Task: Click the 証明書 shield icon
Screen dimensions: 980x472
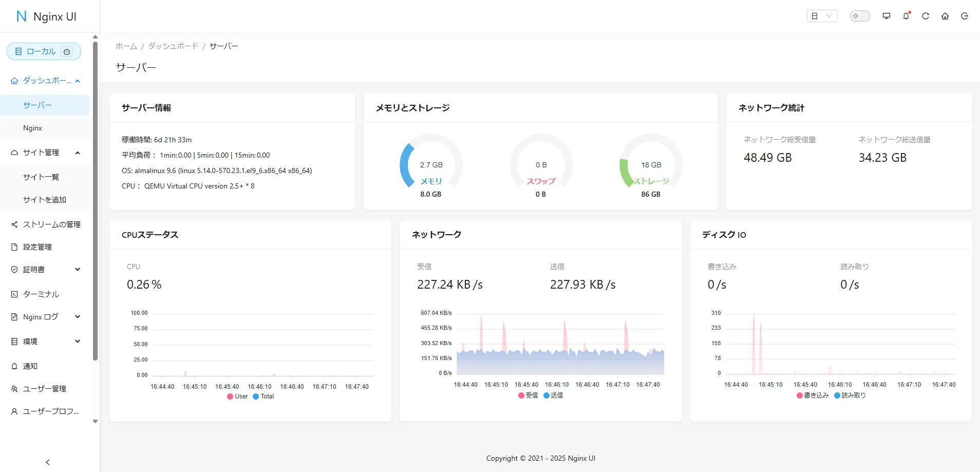Action: (x=14, y=270)
